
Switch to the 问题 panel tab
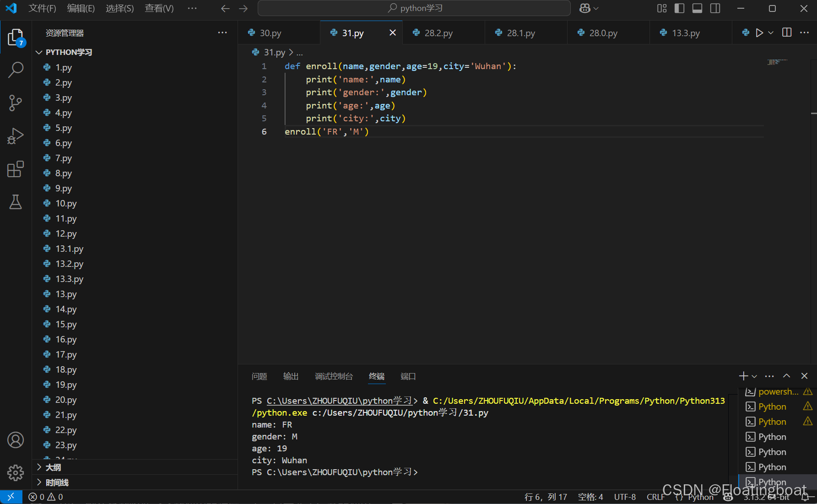[259, 376]
